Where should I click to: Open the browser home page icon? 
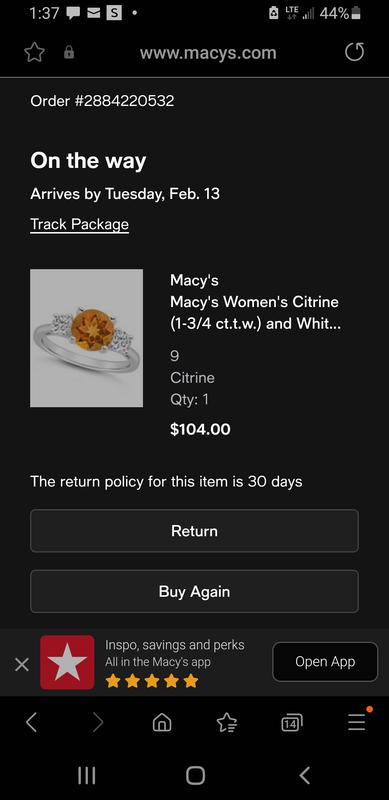[x=162, y=722]
